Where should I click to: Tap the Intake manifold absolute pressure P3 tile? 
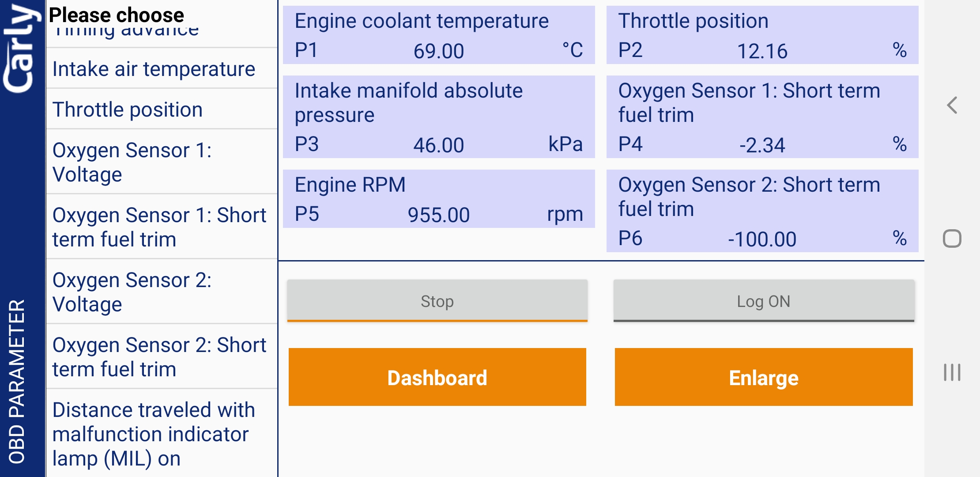(x=439, y=117)
